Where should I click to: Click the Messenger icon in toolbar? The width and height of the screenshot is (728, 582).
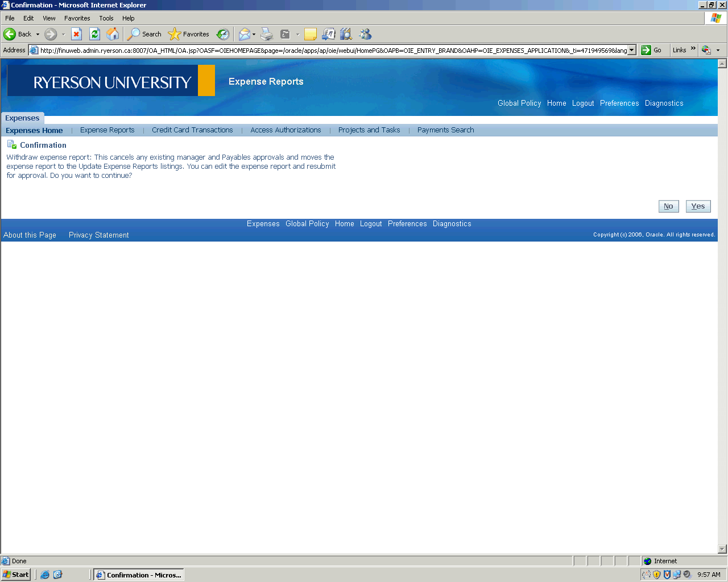pos(365,34)
